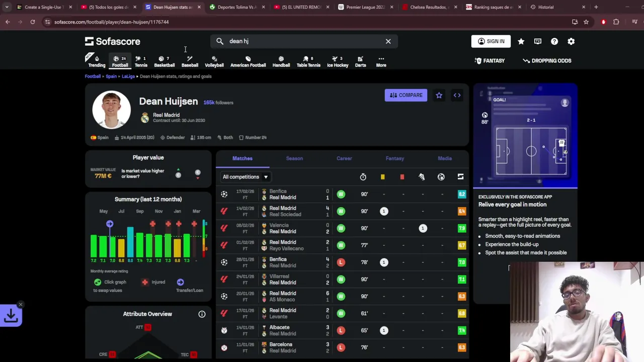Open Real Madrid vs Rayo Vallecano match
This screenshot has width=644, height=362.
(x=343, y=245)
